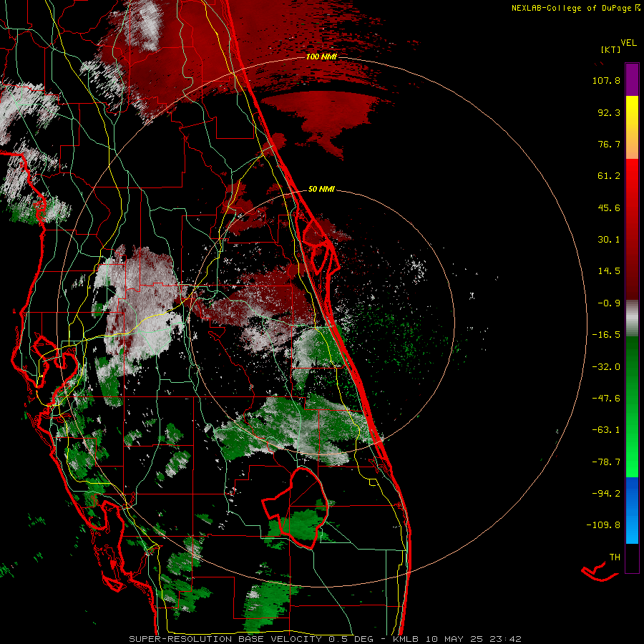Viewport: 644px width, 644px height.
Task: Click the -94.2 velocity scale value
Action: click(606, 493)
